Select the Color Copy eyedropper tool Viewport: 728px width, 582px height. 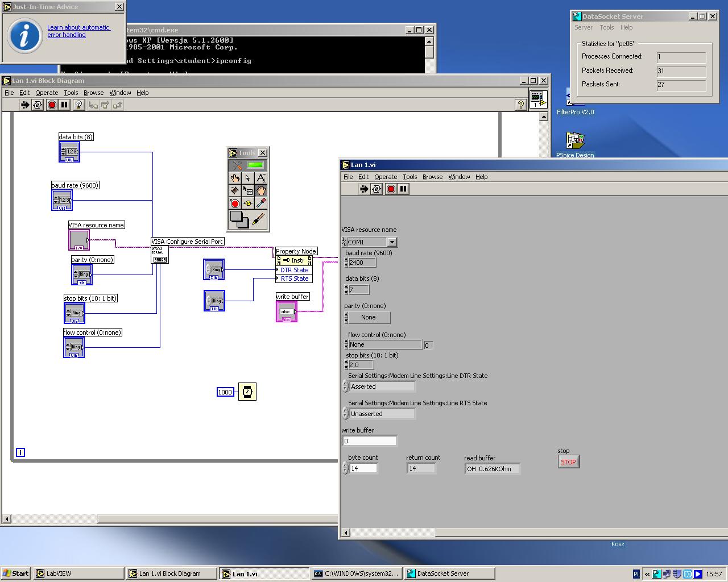[261, 203]
